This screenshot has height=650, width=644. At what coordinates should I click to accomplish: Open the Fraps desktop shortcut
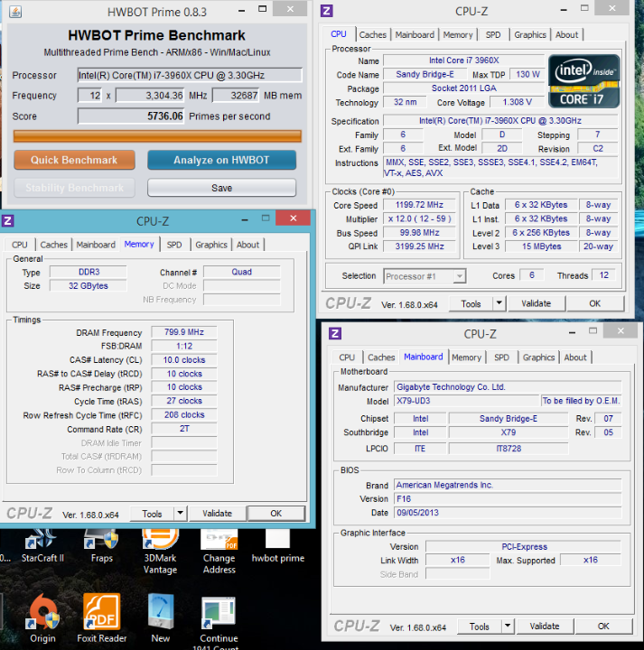coord(101,546)
